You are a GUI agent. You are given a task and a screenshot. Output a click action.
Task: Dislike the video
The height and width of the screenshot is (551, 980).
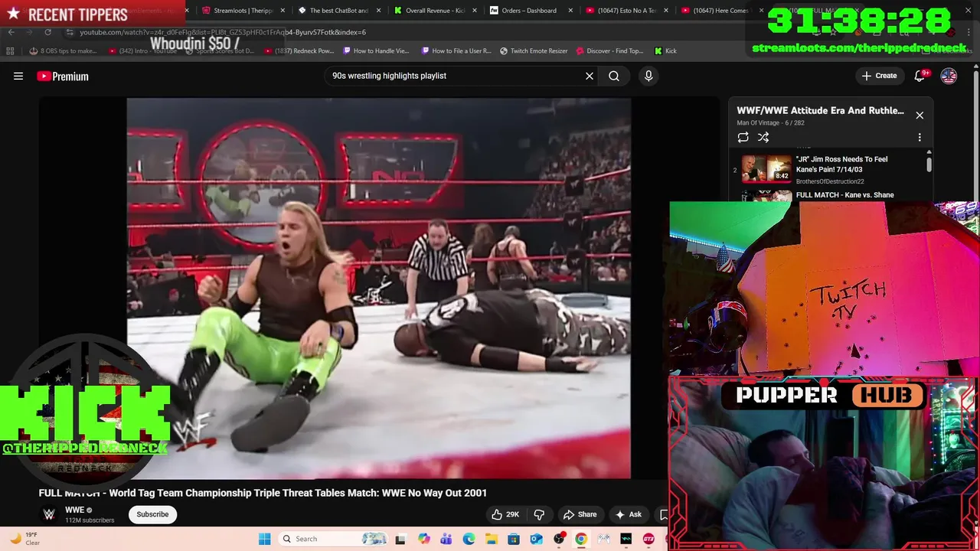539,514
